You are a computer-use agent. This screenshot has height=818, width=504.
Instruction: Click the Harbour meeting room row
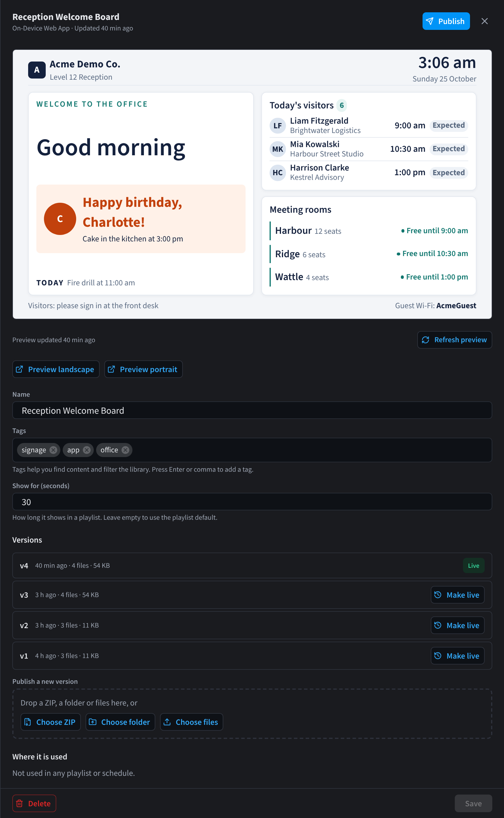coord(369,231)
